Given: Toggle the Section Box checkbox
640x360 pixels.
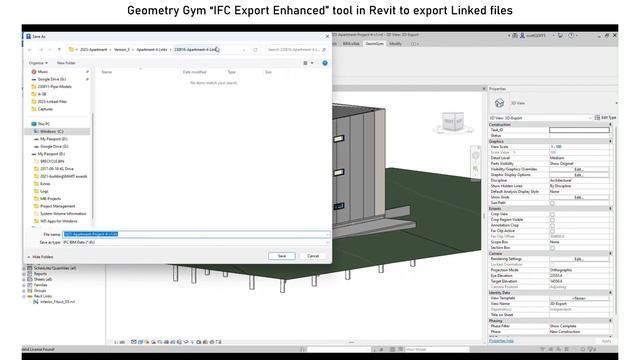Looking at the screenshot, I should click(x=552, y=248).
